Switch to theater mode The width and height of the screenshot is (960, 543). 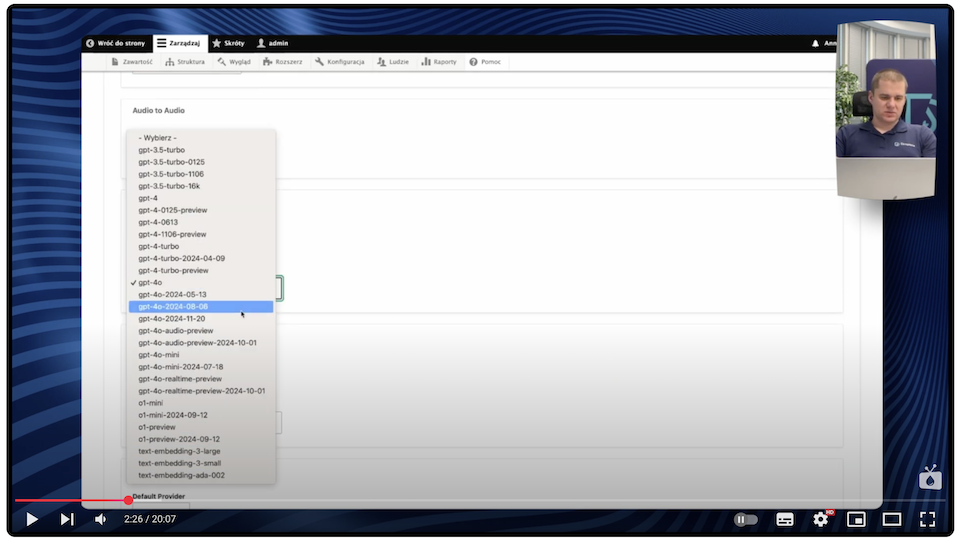(892, 520)
